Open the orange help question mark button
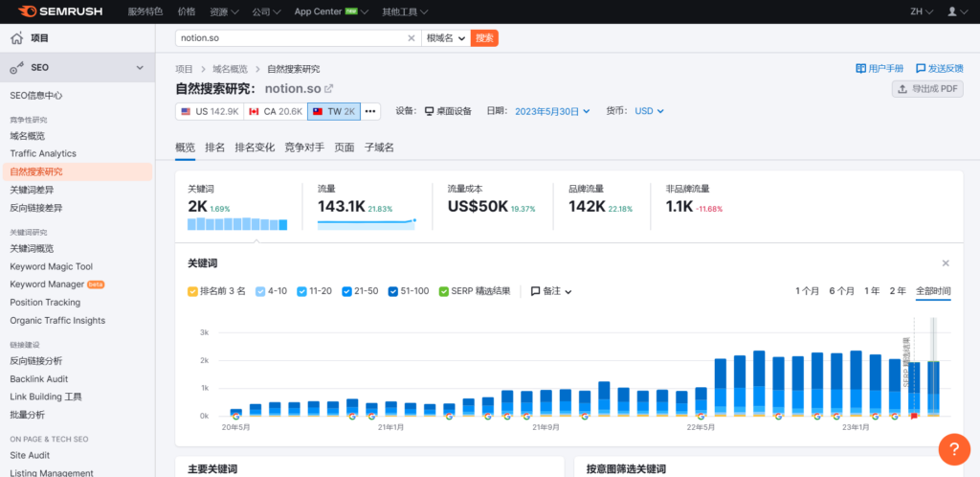Image resolution: width=980 pixels, height=477 pixels. pyautogui.click(x=954, y=449)
